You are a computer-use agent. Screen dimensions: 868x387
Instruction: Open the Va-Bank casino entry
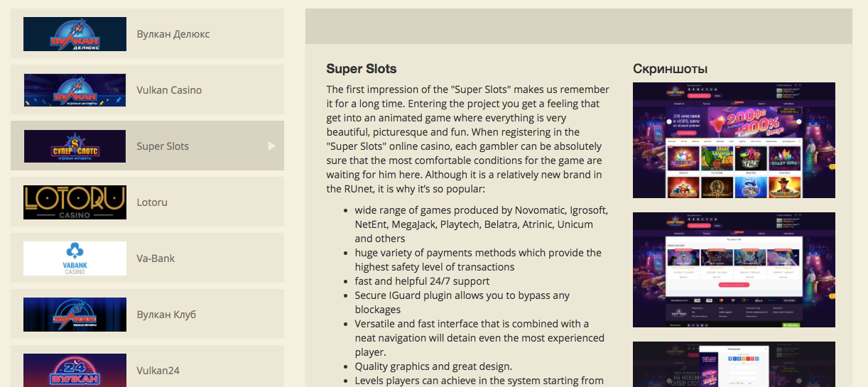147,258
